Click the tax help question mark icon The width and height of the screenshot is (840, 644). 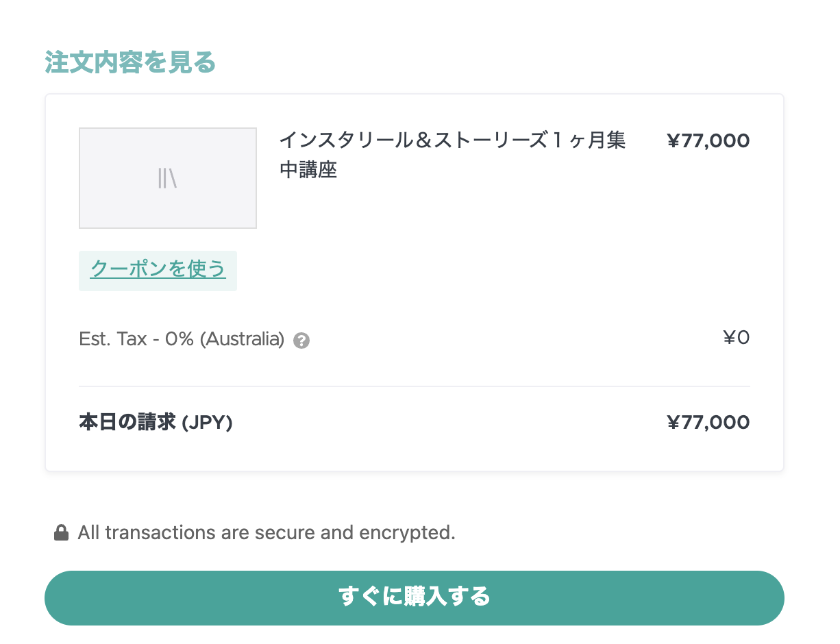301,340
